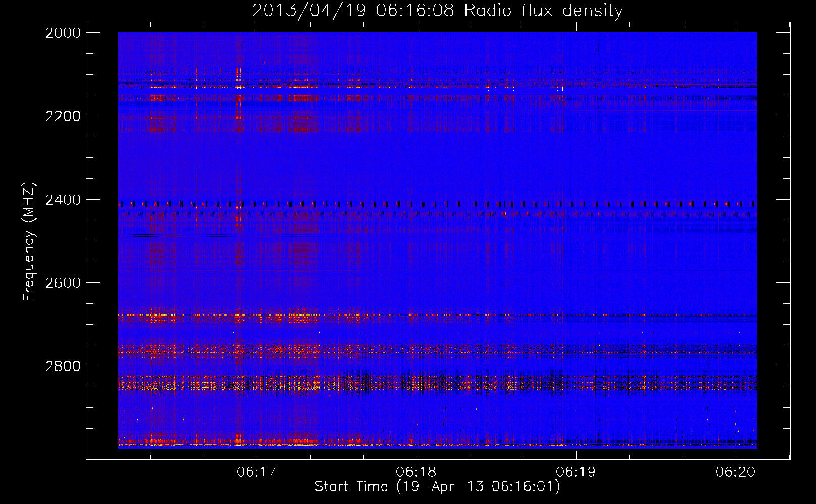816x504 pixels.
Task: Select the 2000 frequency tick label
Action: (63, 33)
